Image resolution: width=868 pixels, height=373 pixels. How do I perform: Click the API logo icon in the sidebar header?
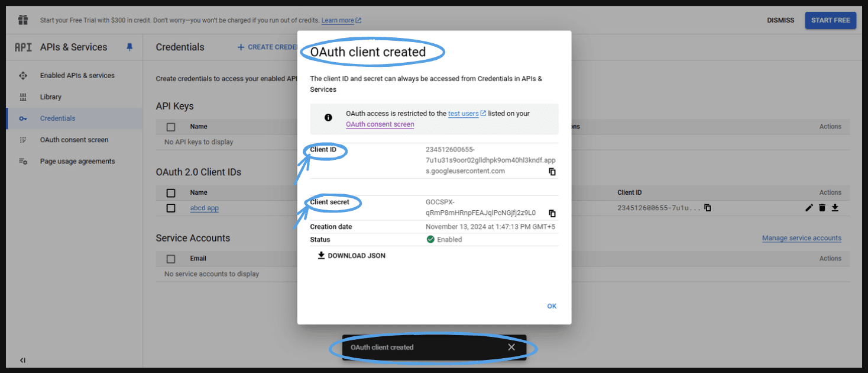(23, 47)
